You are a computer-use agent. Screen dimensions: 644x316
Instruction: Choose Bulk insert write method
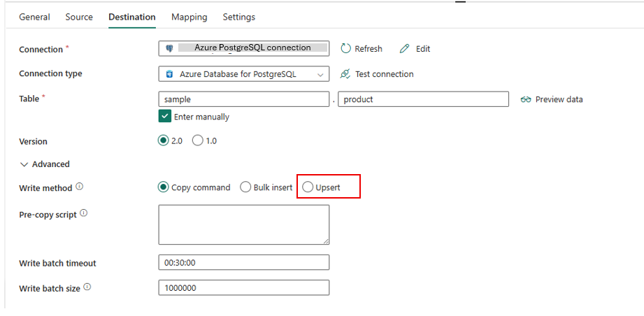245,187
